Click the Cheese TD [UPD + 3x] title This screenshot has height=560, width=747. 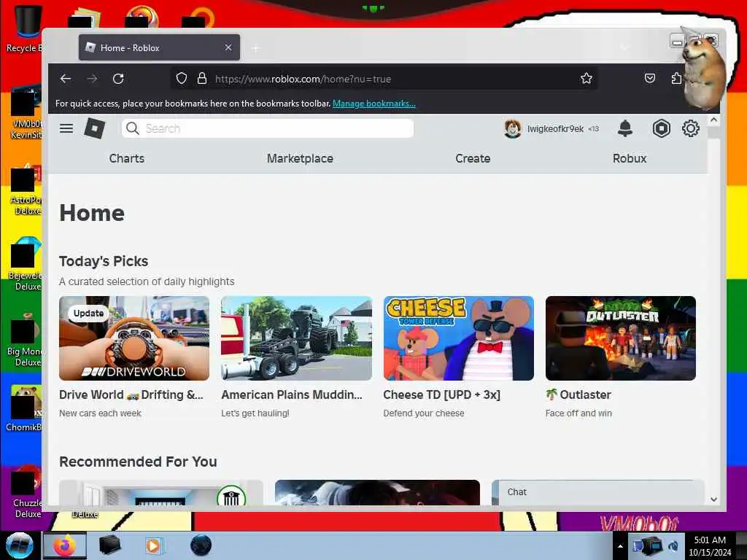(x=441, y=394)
